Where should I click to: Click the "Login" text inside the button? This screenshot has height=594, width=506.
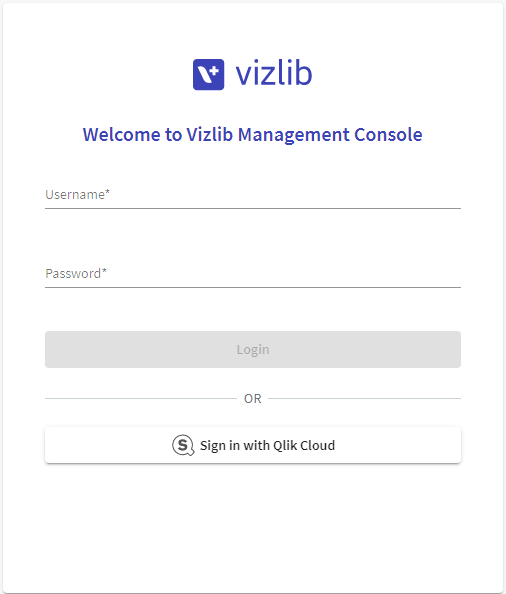pos(253,350)
